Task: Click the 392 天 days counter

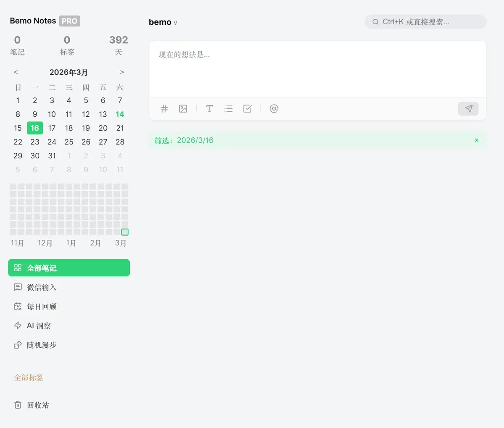Action: coord(118,45)
